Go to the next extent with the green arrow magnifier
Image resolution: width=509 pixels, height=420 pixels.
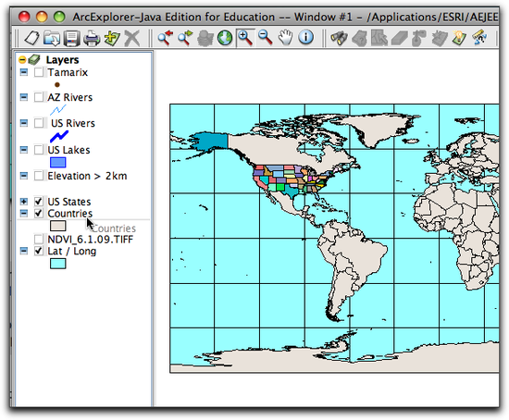coord(185,38)
